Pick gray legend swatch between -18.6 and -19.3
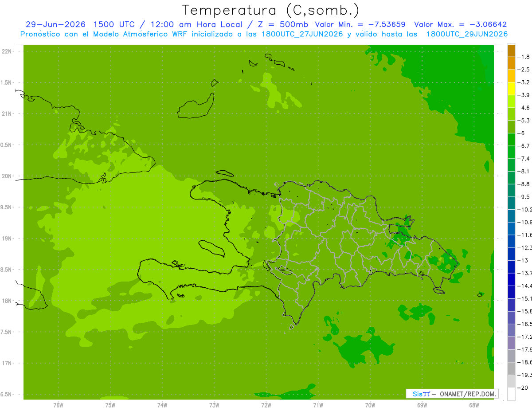Screen dimensions: 532x411 [x=511, y=368]
